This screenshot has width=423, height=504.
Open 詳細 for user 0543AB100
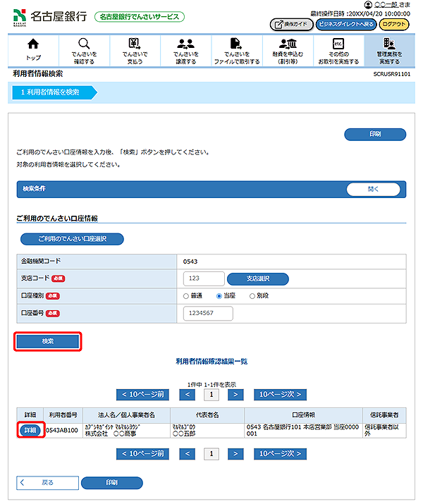point(30,429)
